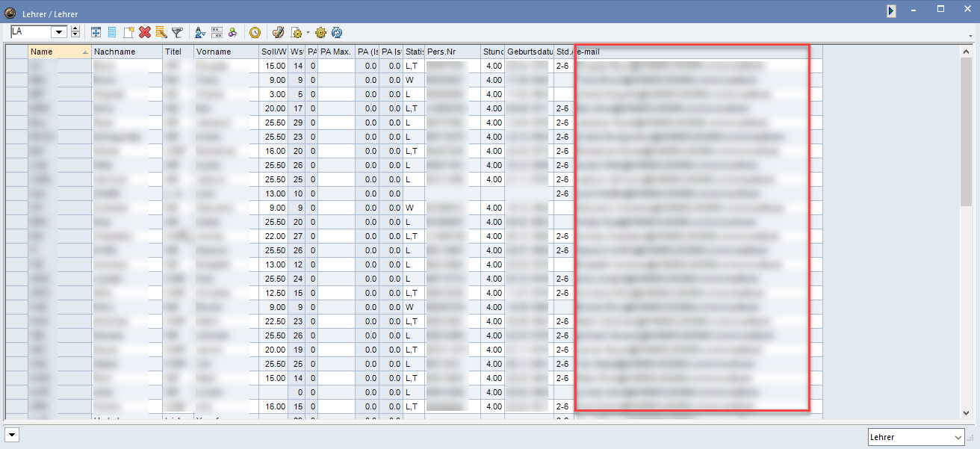This screenshot has width=980, height=449.
Task: Click the vertical scrollbar down arrow
Action: [966, 412]
